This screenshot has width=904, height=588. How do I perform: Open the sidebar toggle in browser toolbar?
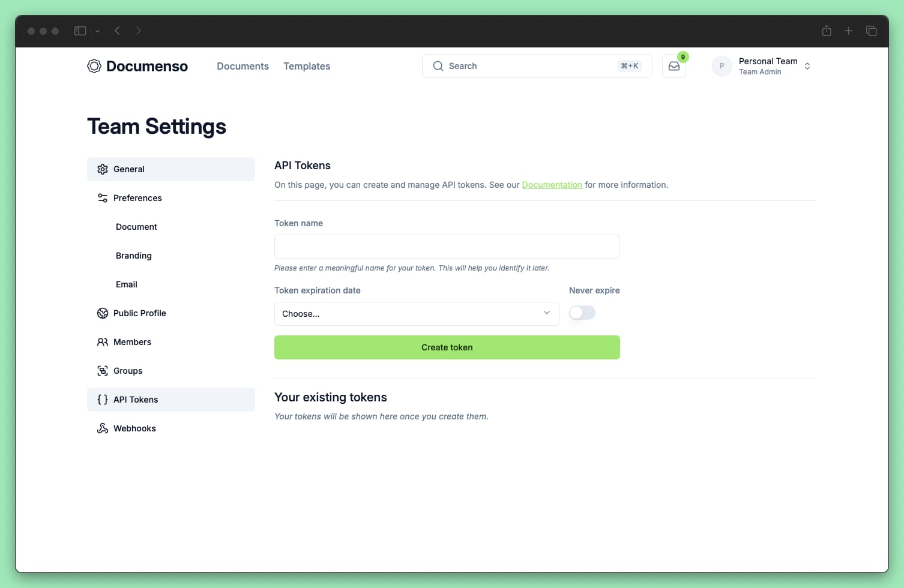click(x=80, y=30)
